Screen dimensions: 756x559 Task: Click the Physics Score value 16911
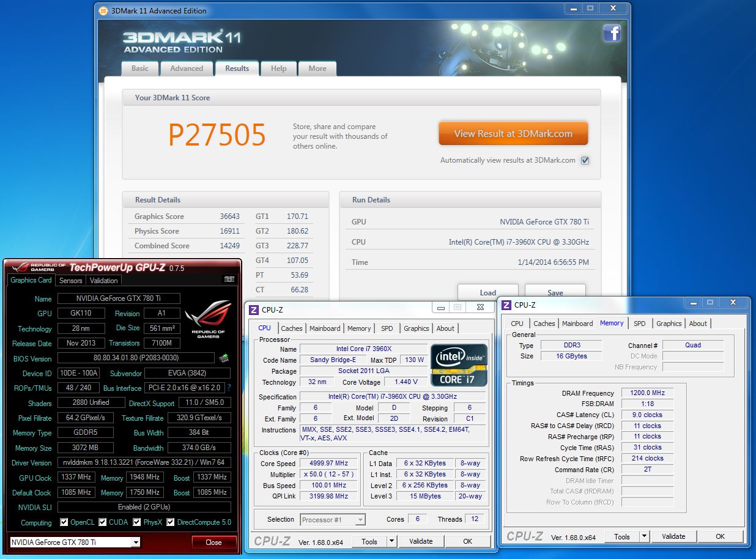(x=230, y=231)
